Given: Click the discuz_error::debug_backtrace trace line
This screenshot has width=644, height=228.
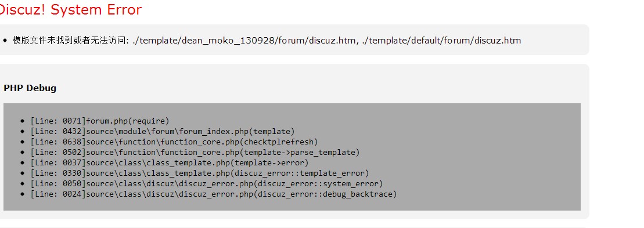Looking at the screenshot, I should [x=214, y=194].
